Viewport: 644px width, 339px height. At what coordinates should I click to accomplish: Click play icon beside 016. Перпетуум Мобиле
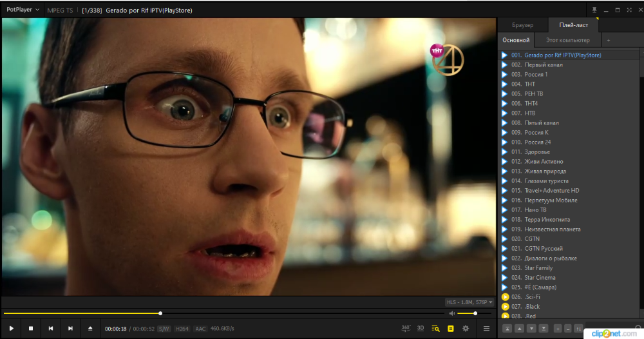(505, 200)
